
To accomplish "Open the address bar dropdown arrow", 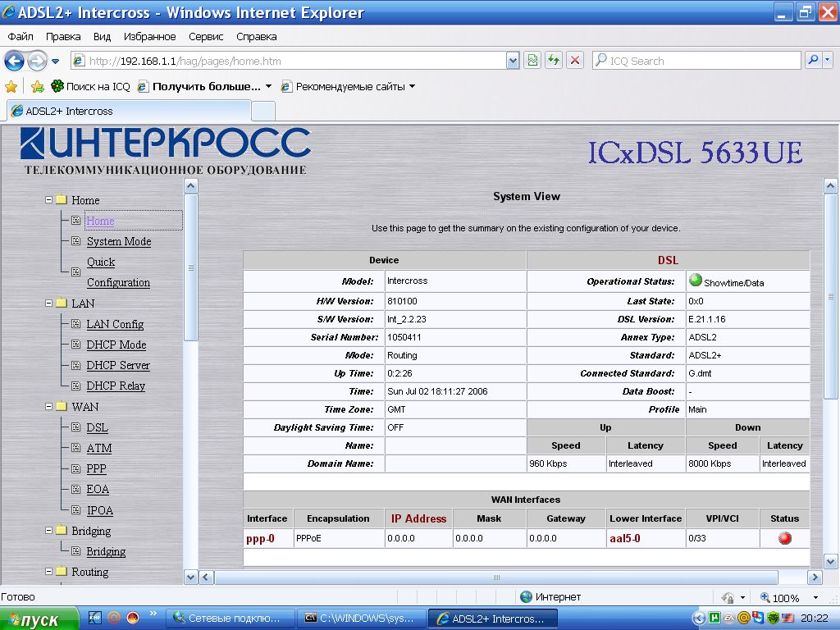I will point(513,61).
